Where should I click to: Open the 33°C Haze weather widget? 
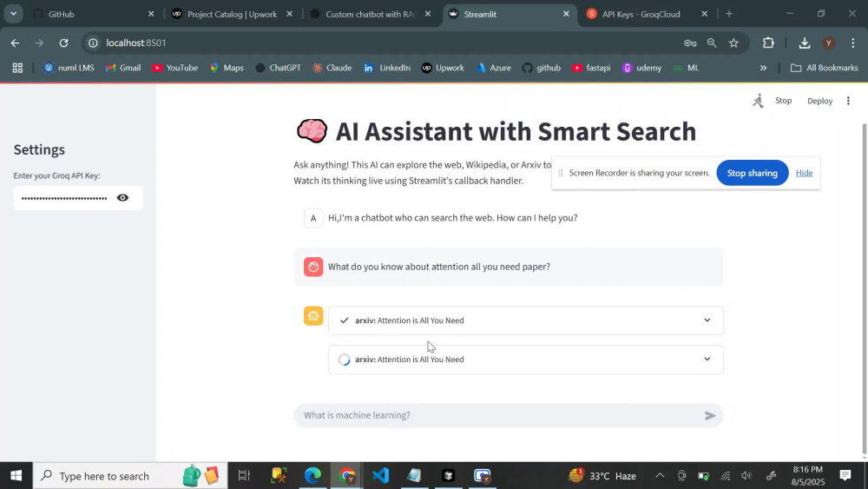(x=602, y=476)
